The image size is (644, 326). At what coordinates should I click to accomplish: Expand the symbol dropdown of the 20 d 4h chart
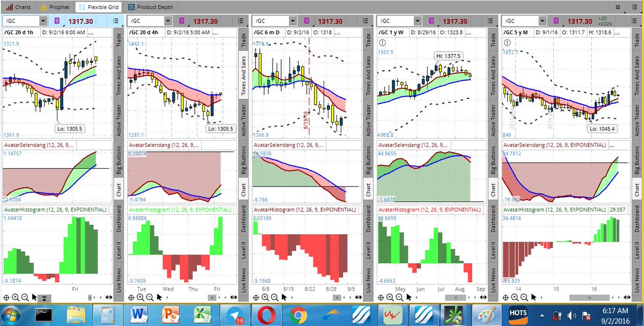[x=167, y=21]
